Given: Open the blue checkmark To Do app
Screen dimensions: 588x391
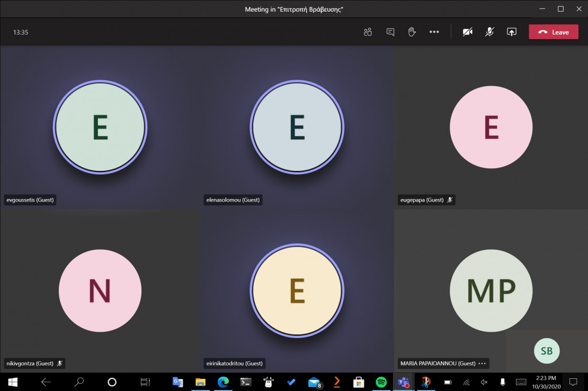Looking at the screenshot, I should (291, 382).
